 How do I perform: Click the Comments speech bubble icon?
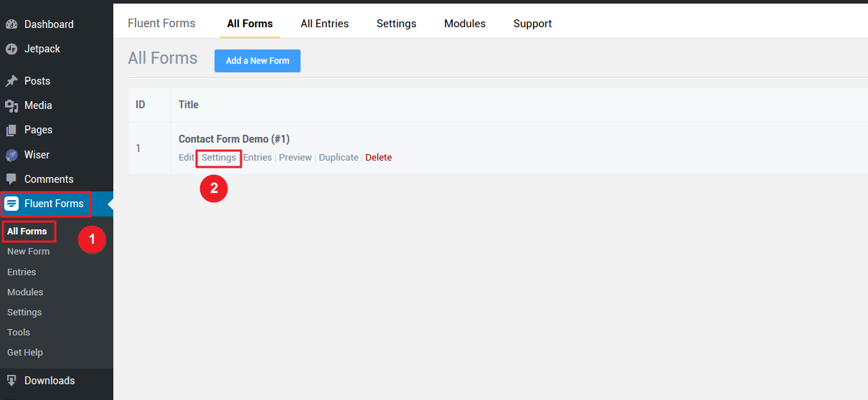click(11, 179)
